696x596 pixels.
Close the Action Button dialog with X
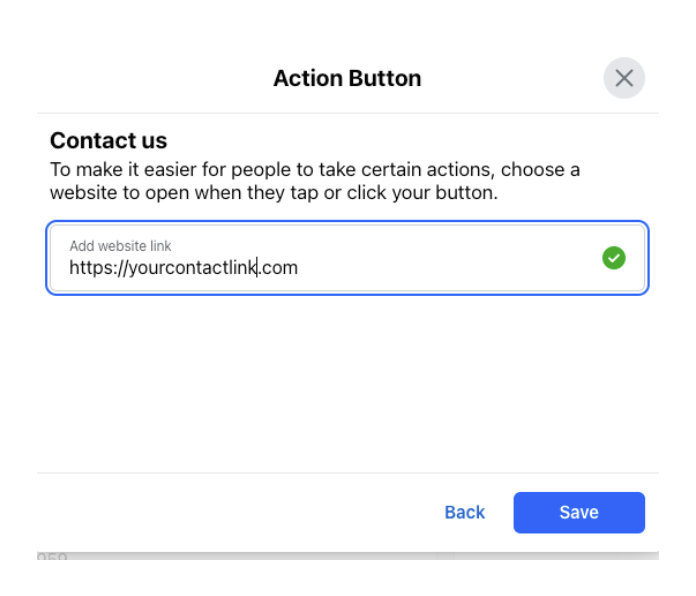tap(624, 78)
